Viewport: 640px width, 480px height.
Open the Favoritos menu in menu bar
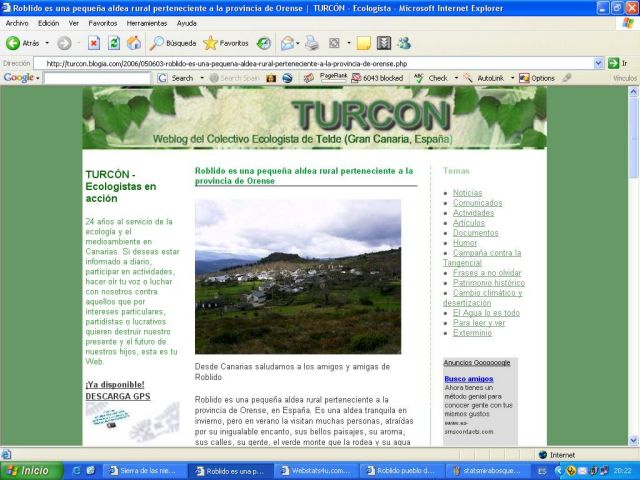click(x=103, y=22)
